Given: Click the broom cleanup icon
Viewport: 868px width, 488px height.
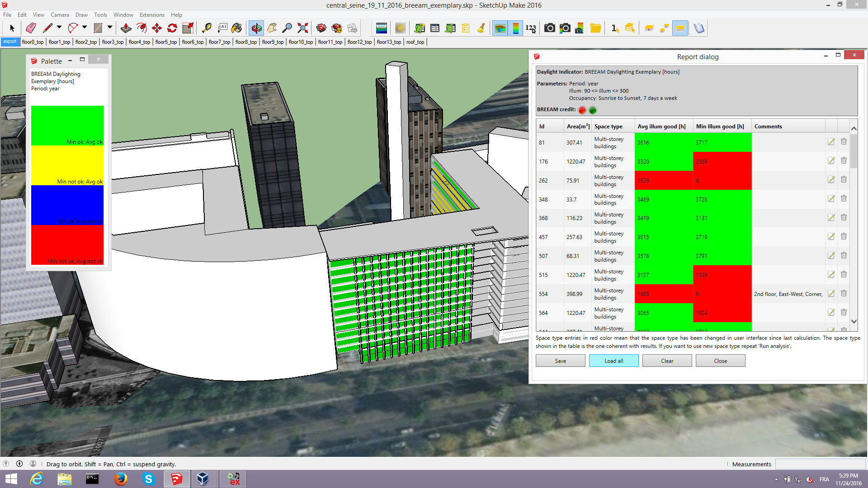Looking at the screenshot, I should tap(481, 28).
